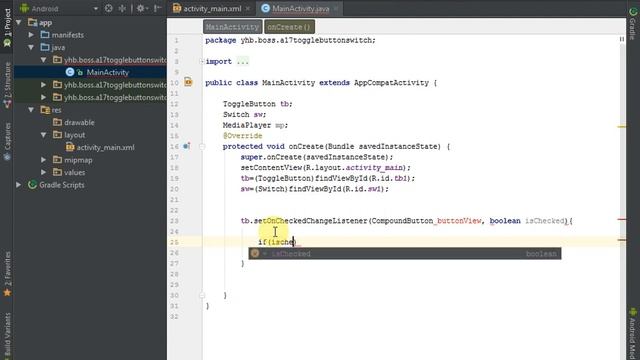The height and width of the screenshot is (360, 640).
Task: Click the manifests folder icon
Action: point(45,35)
